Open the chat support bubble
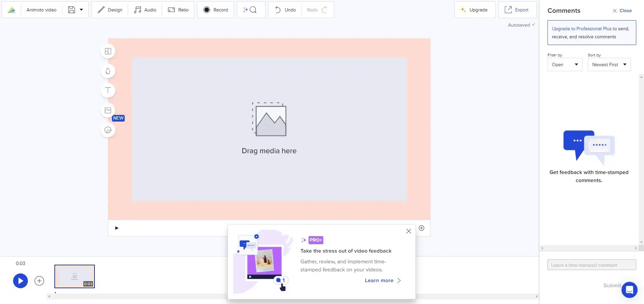This screenshot has width=644, height=304. click(629, 290)
